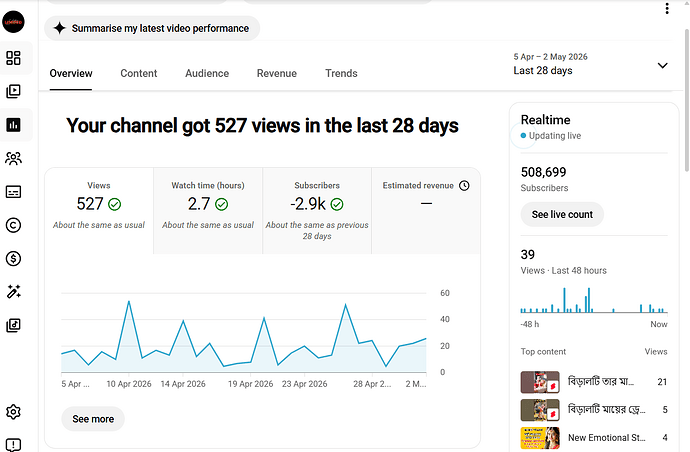The width and height of the screenshot is (690, 452).
Task: Select the Estimated revenue metric card
Action: coord(426,211)
